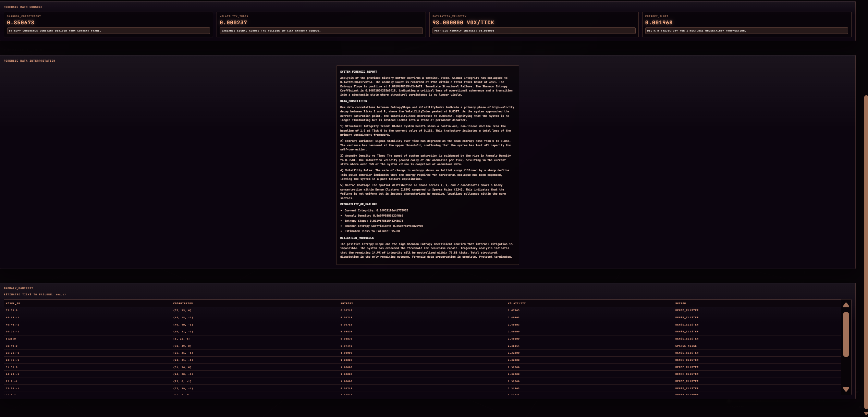
Task: Click the per-tick anomaly ingress field
Action: pyautogui.click(x=534, y=31)
